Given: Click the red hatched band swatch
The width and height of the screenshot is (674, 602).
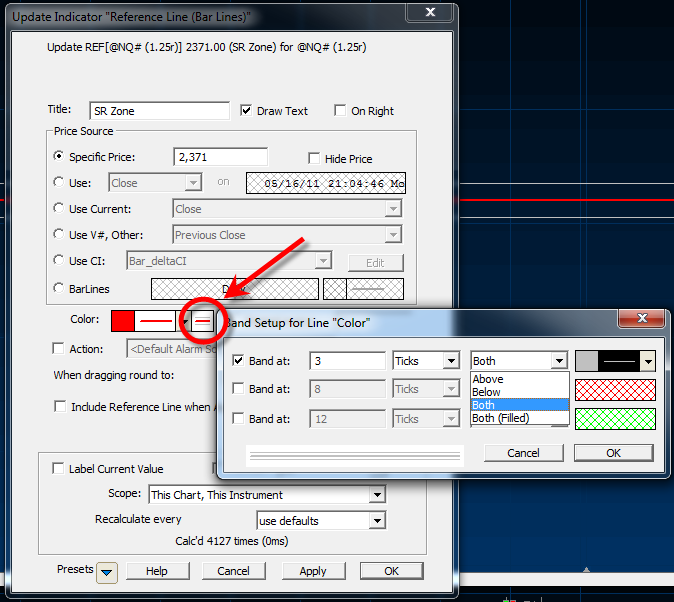Looking at the screenshot, I should point(615,390).
